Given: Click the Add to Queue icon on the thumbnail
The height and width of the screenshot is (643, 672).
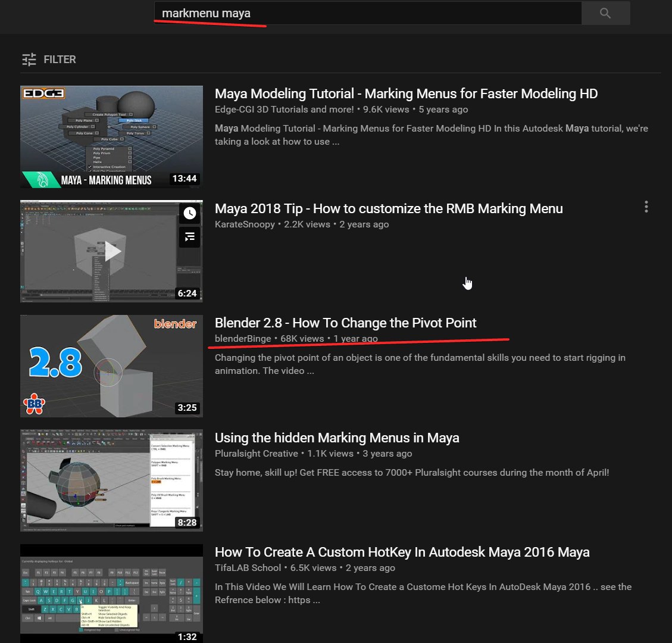Looking at the screenshot, I should coord(189,236).
